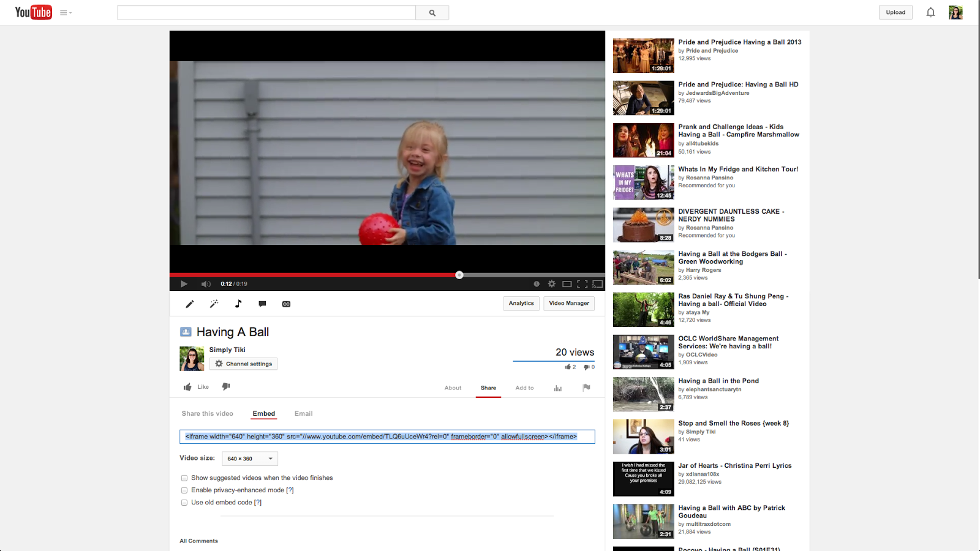980x551 pixels.
Task: Open the notifications bell
Action: tap(930, 12)
